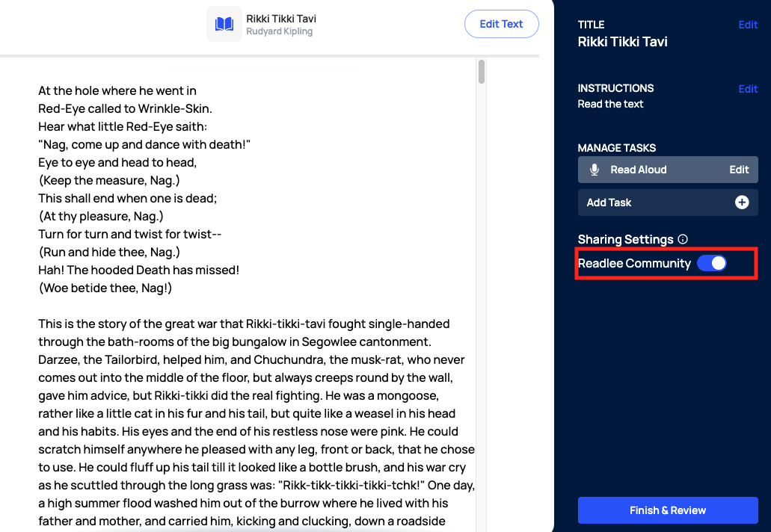This screenshot has height=532, width=771.
Task: Click the line "(Woe betide thee, Nag!)"
Action: point(105,288)
